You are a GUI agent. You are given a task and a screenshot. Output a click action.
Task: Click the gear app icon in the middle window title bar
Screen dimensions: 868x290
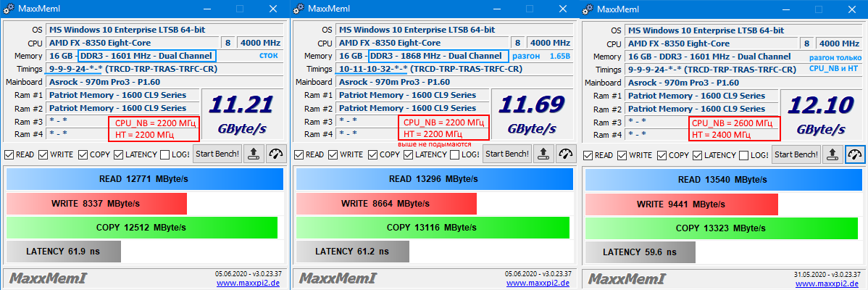(299, 8)
